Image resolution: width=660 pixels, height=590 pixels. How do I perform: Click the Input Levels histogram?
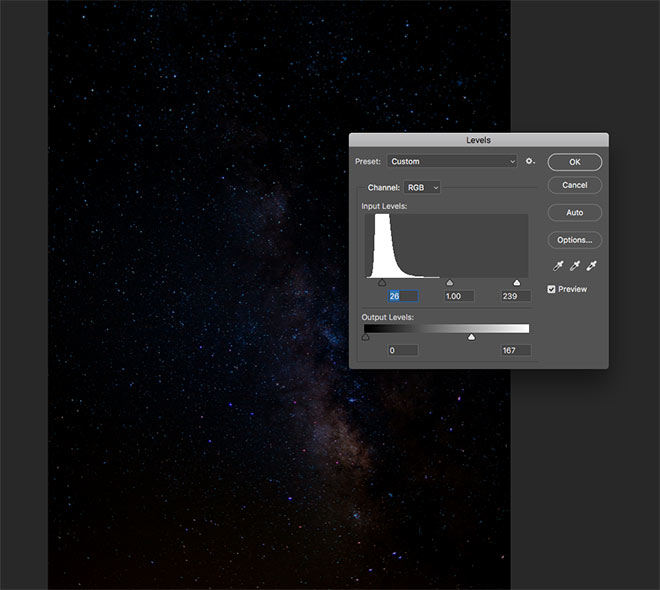(x=446, y=246)
